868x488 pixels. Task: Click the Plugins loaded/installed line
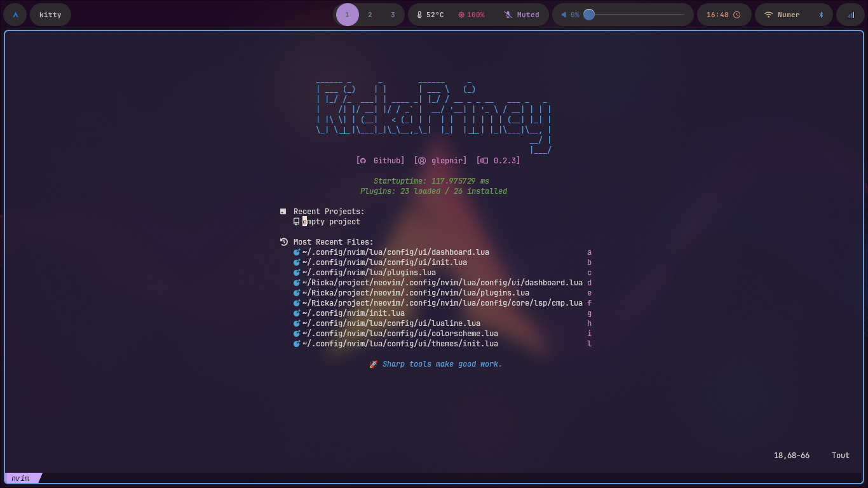click(433, 191)
